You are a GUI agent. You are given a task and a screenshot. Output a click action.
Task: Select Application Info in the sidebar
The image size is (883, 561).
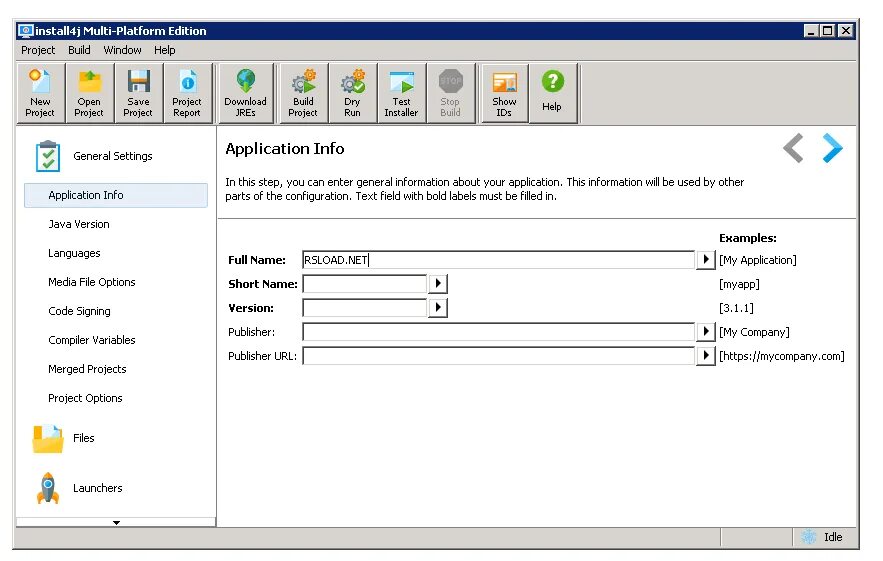[116, 195]
